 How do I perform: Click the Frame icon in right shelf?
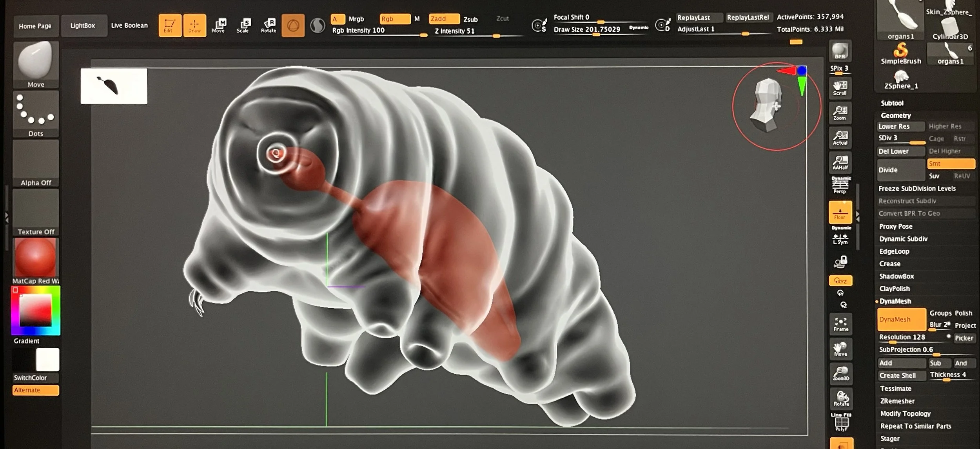pos(840,324)
